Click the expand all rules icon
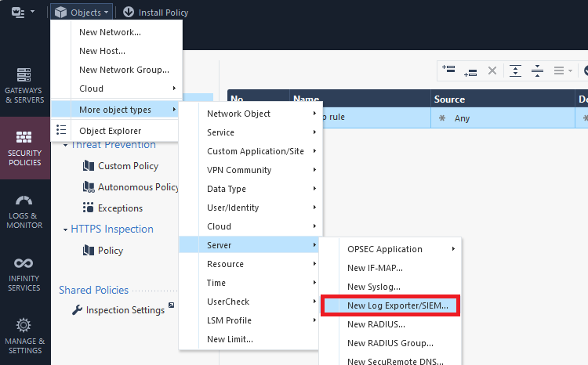 click(x=515, y=70)
